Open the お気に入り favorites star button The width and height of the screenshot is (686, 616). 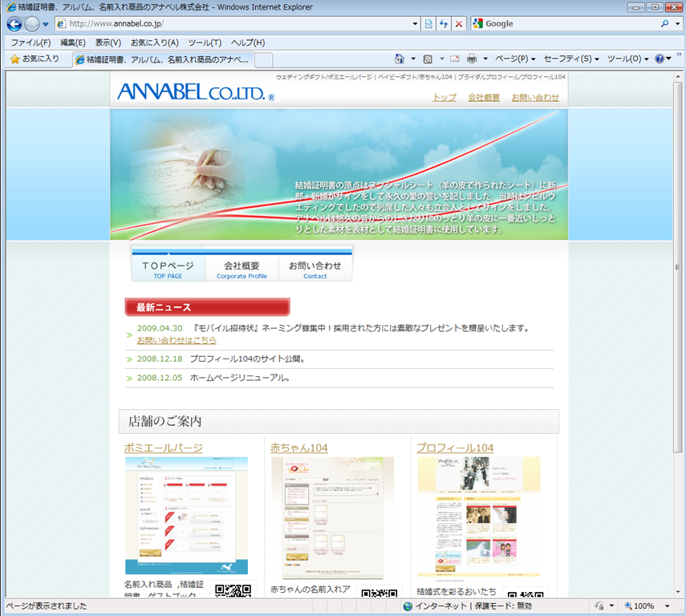pyautogui.click(x=35, y=59)
